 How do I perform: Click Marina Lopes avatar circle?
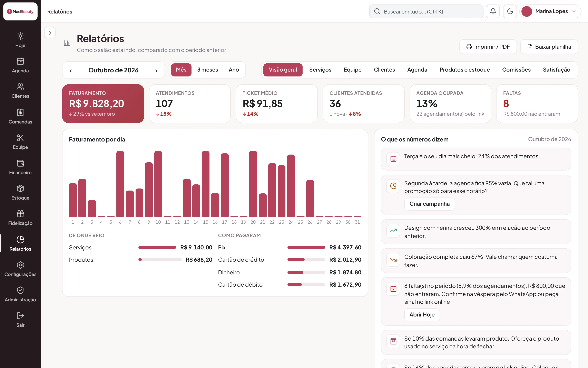click(x=527, y=11)
